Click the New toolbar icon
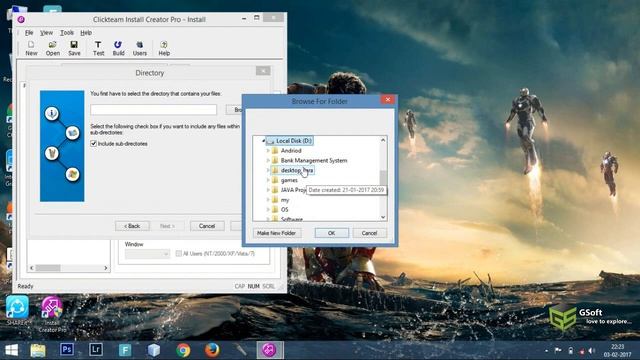This screenshot has height=360, width=640. 31,48
